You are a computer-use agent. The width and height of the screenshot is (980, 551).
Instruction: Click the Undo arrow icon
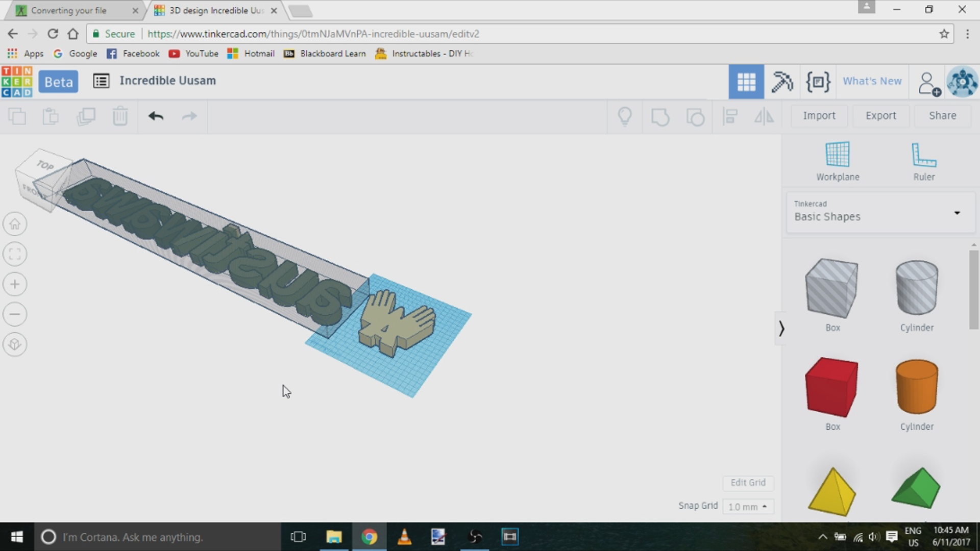[156, 116]
